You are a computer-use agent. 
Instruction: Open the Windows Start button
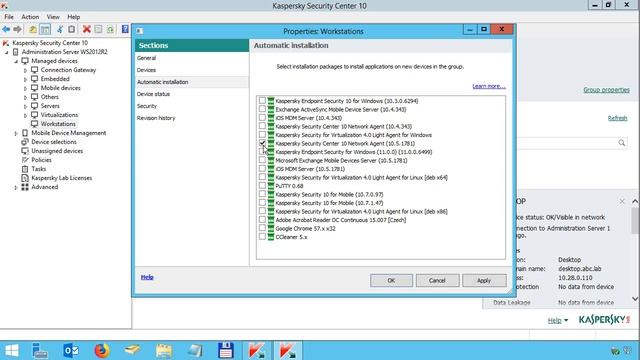pos(11,351)
